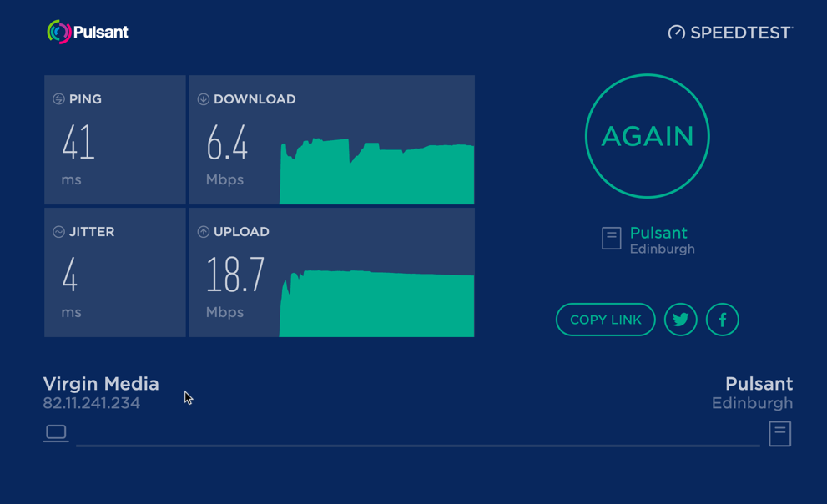Click the bottom-right server building icon
This screenshot has width=827, height=504.
(780, 434)
